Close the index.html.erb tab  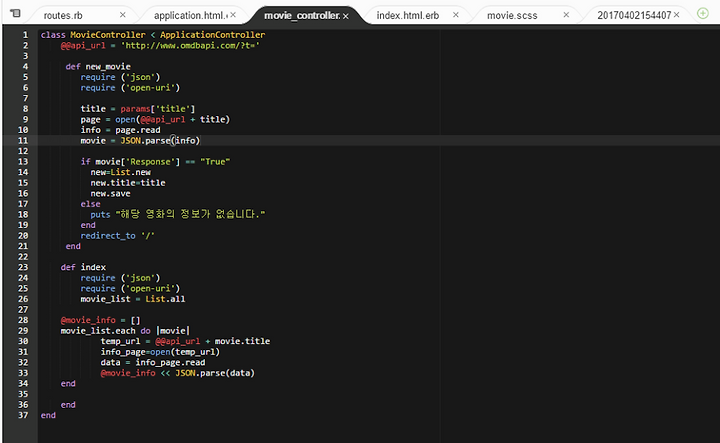(456, 15)
